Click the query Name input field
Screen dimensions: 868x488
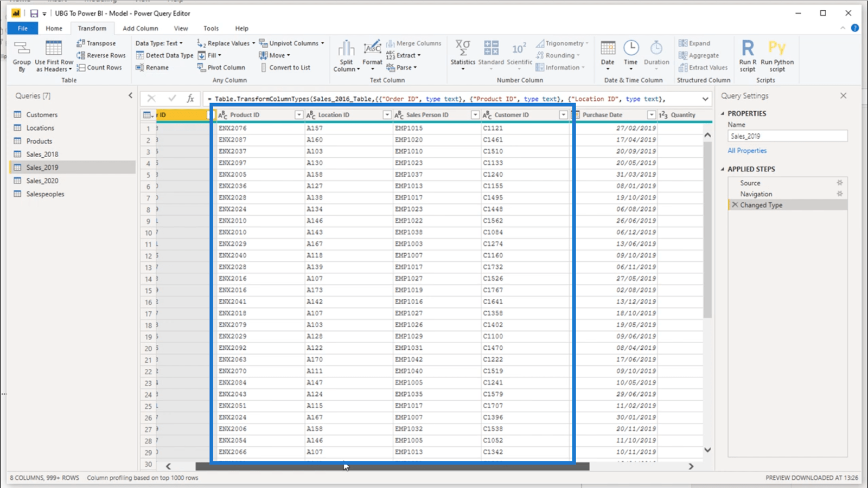[x=787, y=136]
